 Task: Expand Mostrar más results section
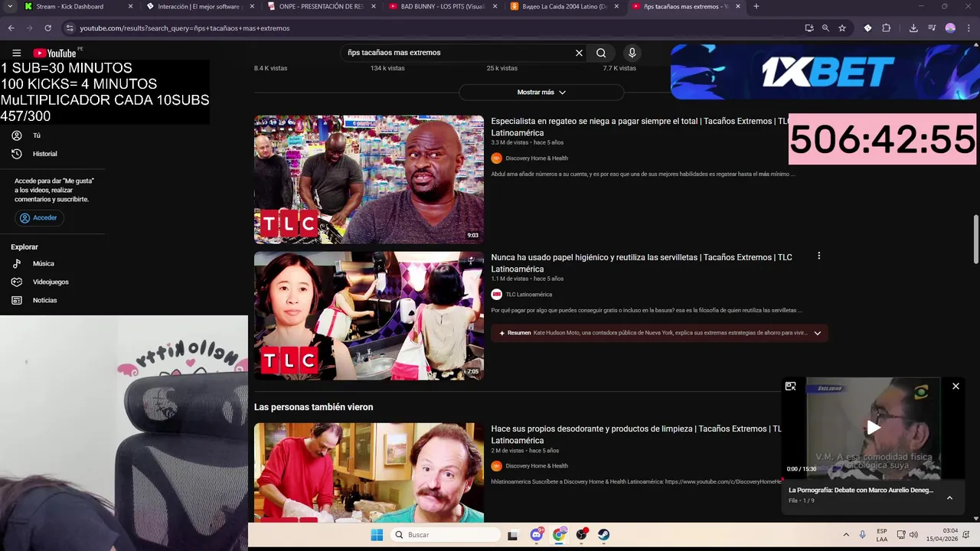click(x=541, y=92)
